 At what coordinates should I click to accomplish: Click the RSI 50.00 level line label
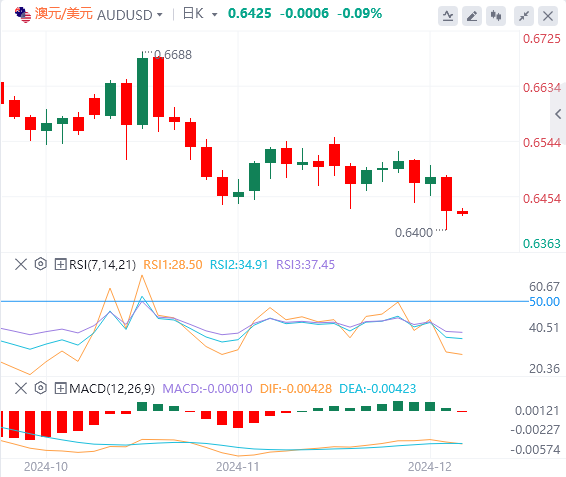[544, 302]
